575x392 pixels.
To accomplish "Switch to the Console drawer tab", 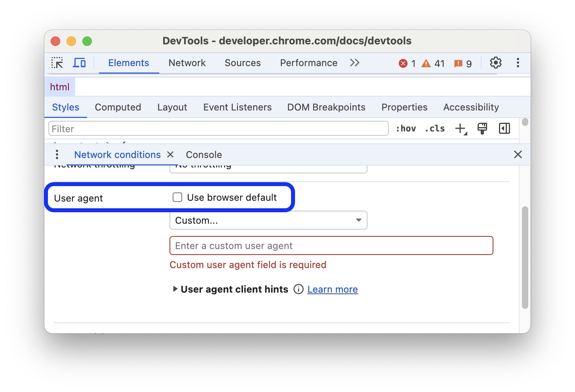I will click(204, 154).
